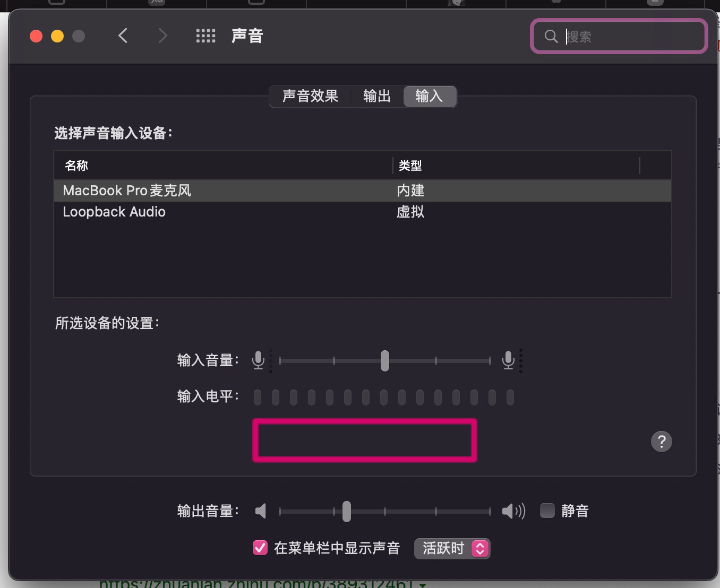Open help with the question mark button

(661, 442)
